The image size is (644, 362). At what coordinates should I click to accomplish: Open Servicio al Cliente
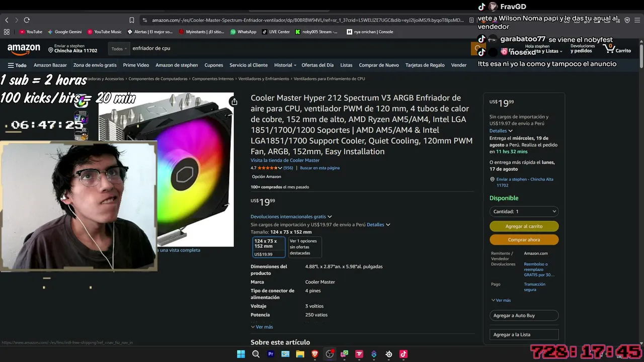(x=249, y=65)
